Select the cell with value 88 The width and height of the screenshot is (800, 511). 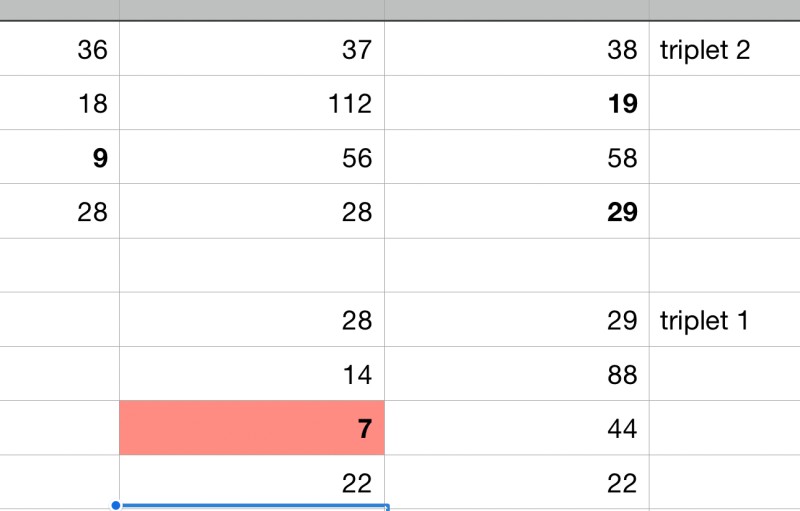(517, 374)
